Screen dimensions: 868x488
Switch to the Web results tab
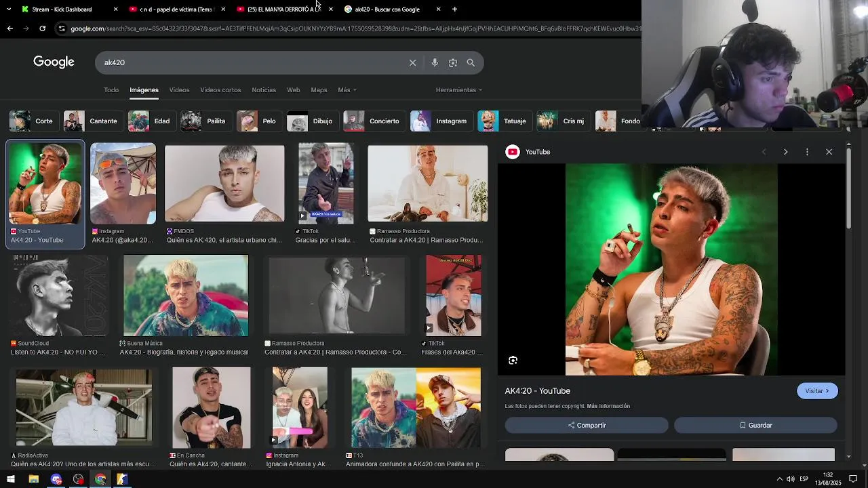pos(294,90)
